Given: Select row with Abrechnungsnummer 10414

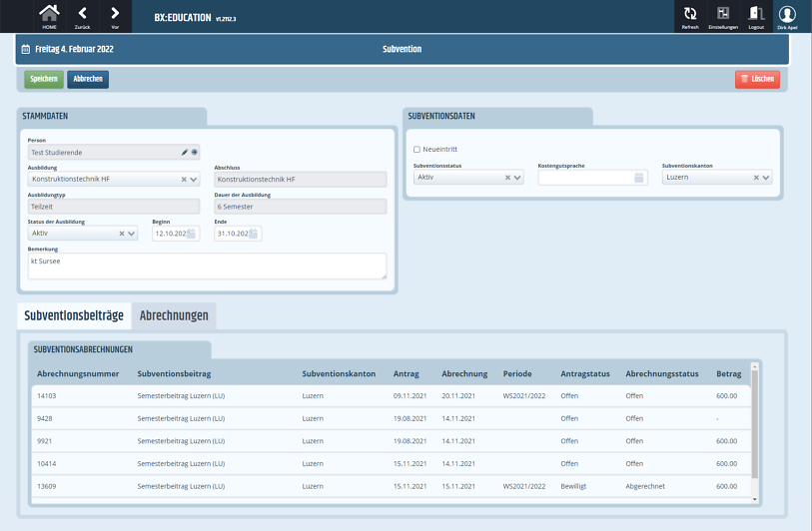Looking at the screenshot, I should tap(391, 464).
